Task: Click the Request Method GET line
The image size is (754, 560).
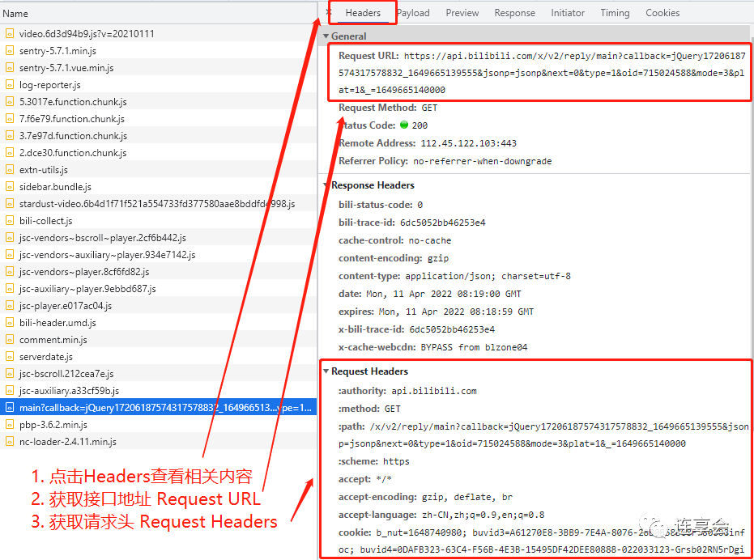Action: click(388, 108)
